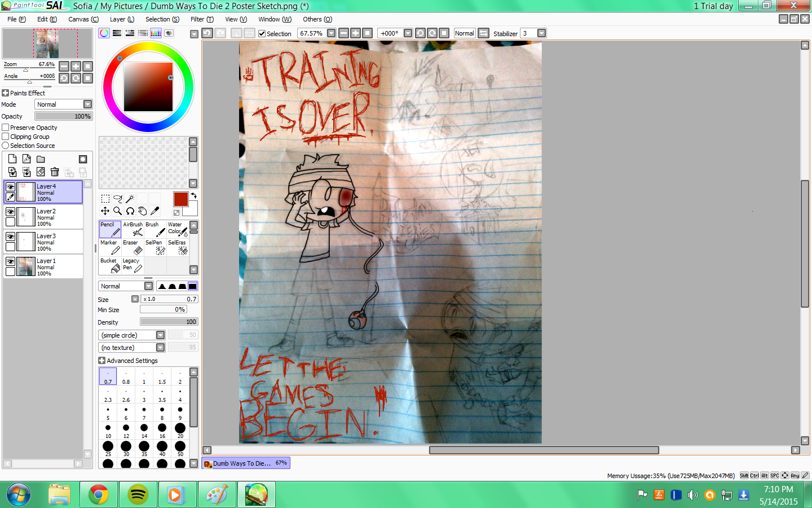Choose the magic wand tool

coord(130,199)
